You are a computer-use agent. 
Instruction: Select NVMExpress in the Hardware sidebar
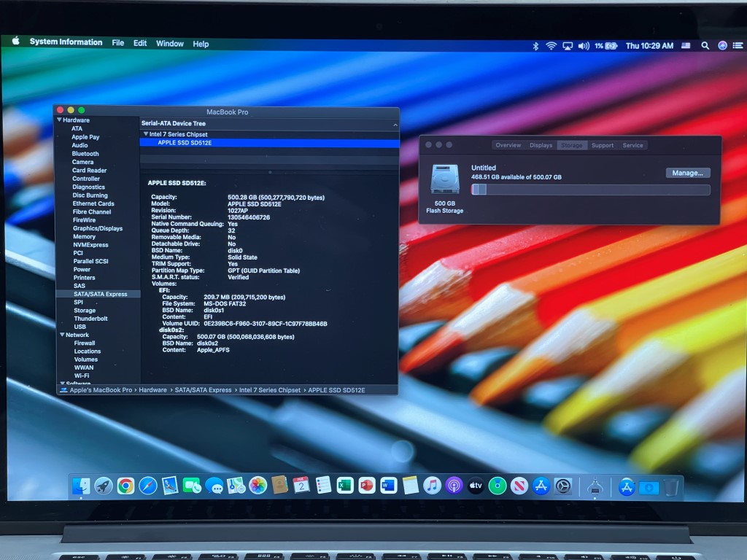click(90, 245)
